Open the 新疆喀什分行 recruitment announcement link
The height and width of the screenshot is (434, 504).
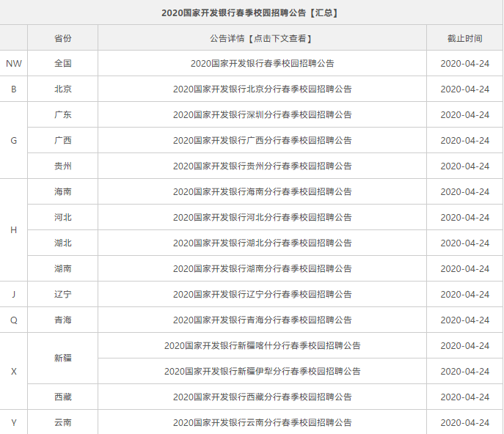click(x=263, y=345)
